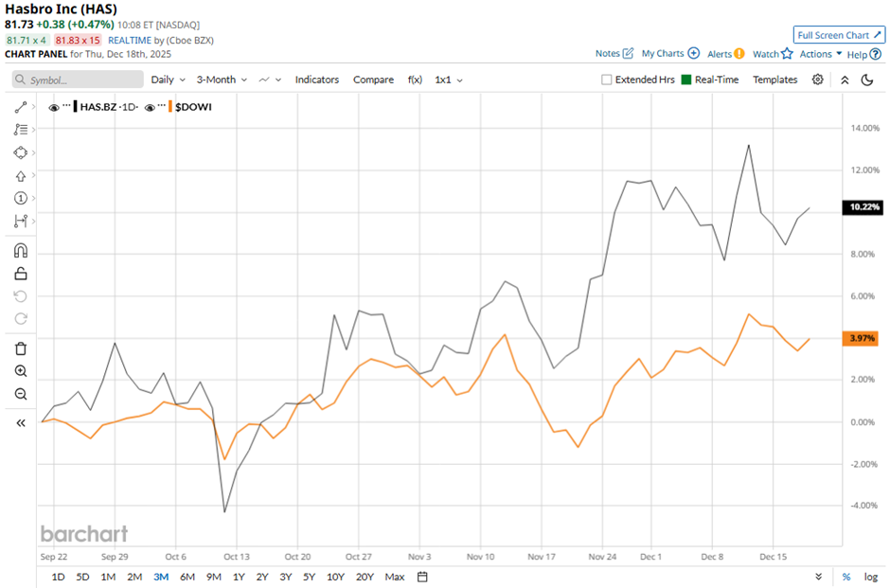Select the 3M time range

coord(161,577)
